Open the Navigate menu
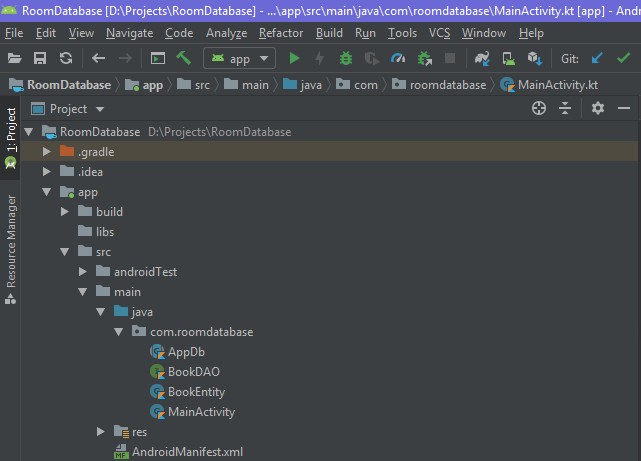This screenshot has height=461, width=641. point(130,33)
